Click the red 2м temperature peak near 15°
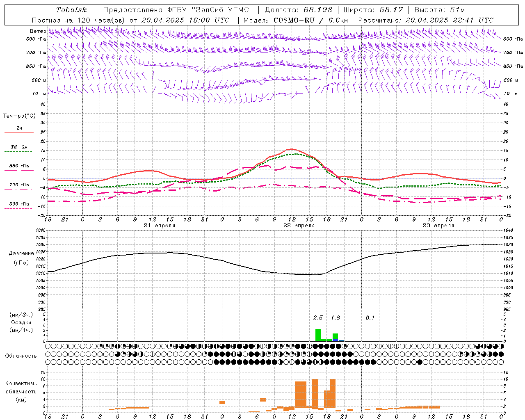This screenshot has width=525, height=420. point(292,149)
